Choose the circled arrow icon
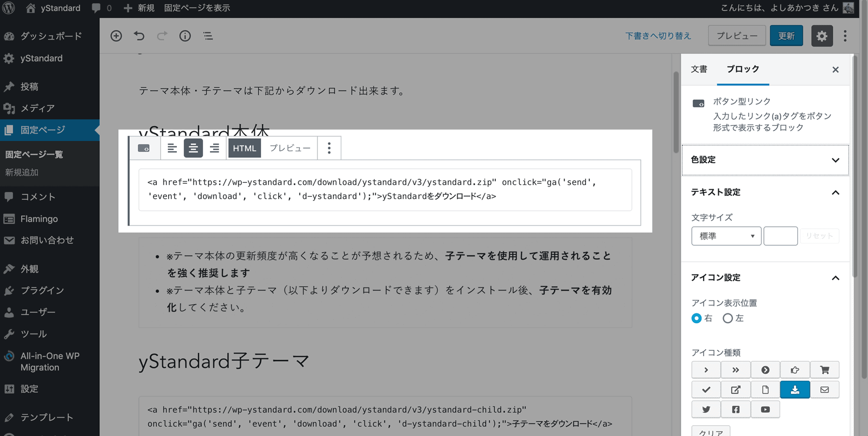The image size is (868, 436). tap(765, 370)
